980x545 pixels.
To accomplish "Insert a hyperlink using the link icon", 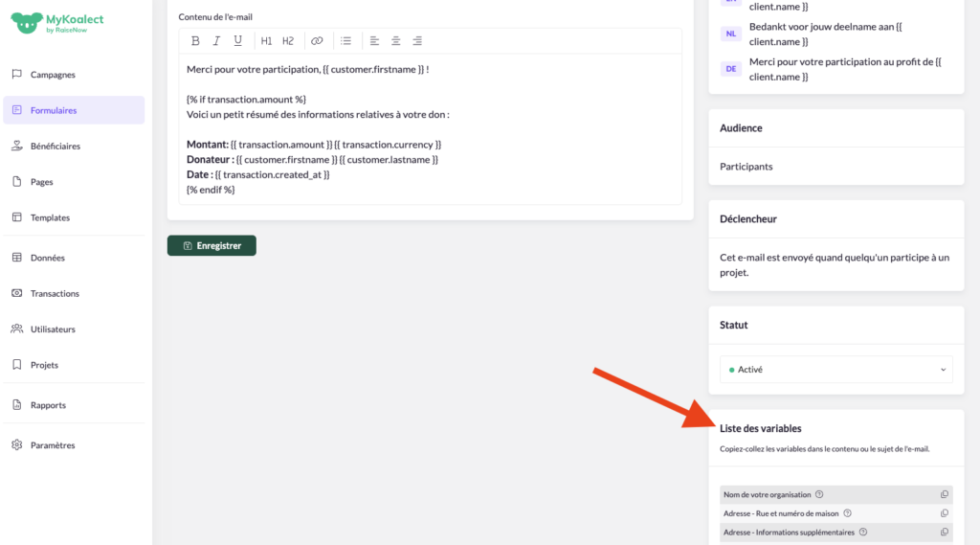I will [x=317, y=41].
